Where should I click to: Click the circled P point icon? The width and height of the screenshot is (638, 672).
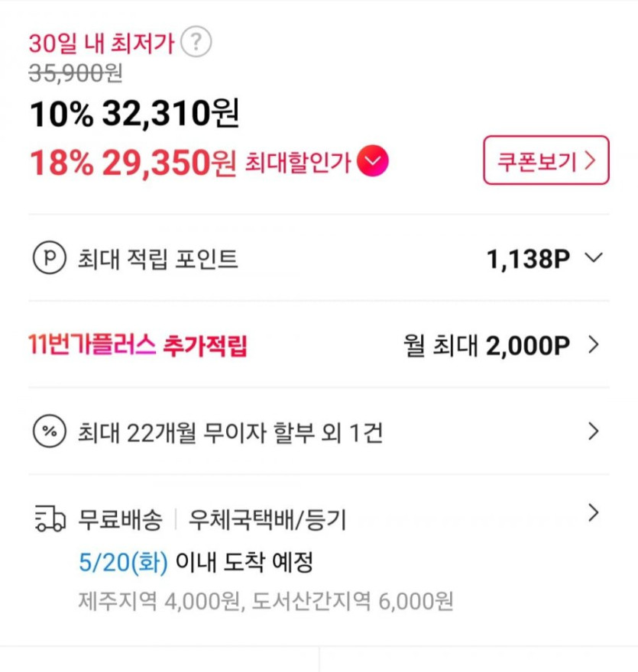46,259
